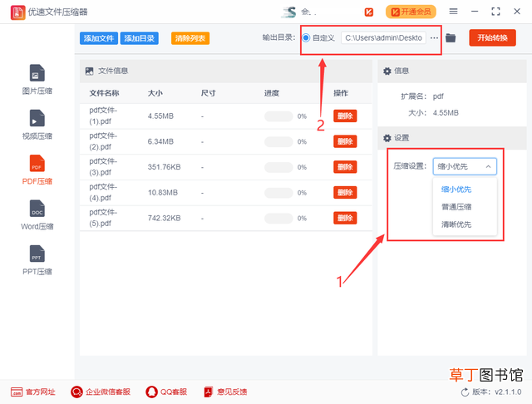Select file name pdf文件-(1).pdf

click(x=103, y=116)
